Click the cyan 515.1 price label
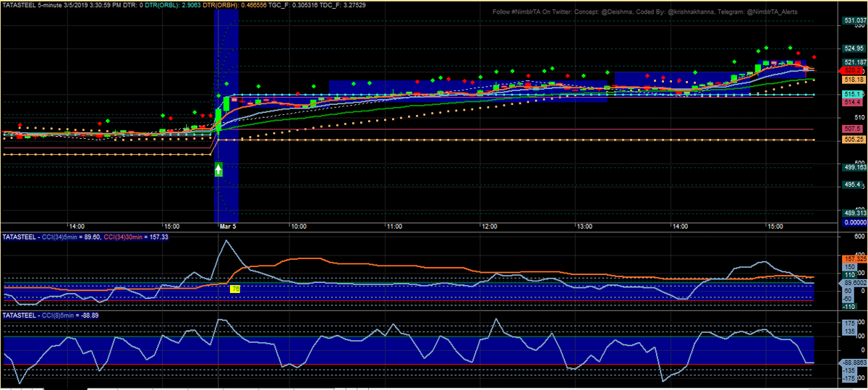The image size is (868, 390). click(853, 94)
